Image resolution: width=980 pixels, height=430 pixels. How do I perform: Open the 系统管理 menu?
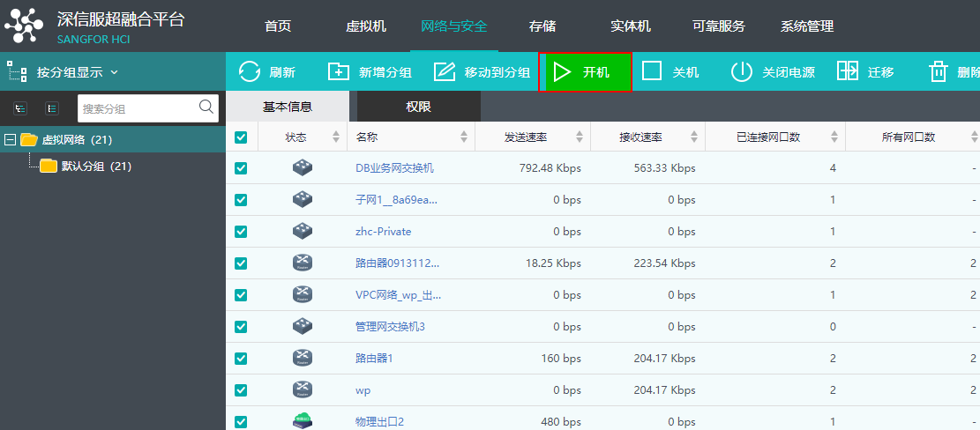807,26
